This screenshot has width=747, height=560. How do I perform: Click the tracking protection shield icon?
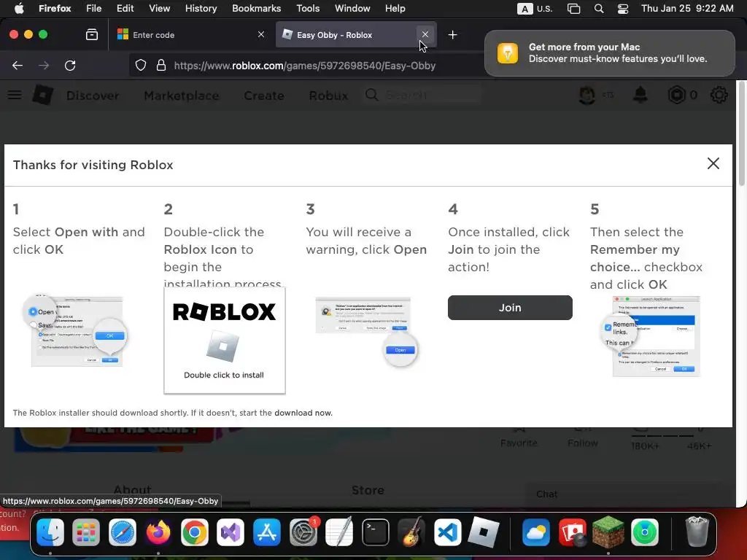141,65
